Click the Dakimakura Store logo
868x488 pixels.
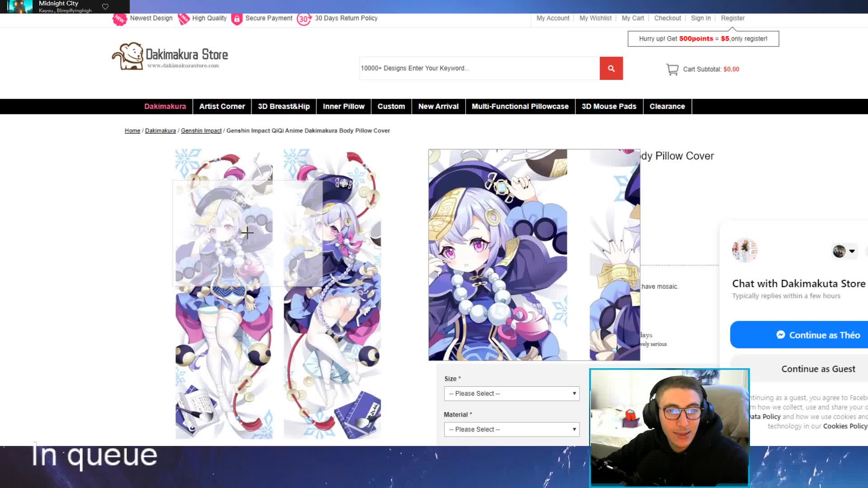click(x=170, y=56)
